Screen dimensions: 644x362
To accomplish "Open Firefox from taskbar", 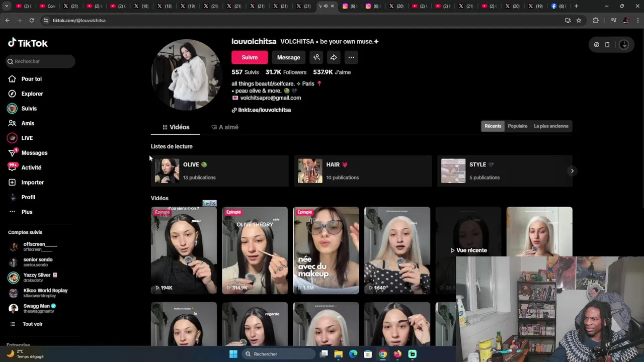I will click(x=397, y=354).
